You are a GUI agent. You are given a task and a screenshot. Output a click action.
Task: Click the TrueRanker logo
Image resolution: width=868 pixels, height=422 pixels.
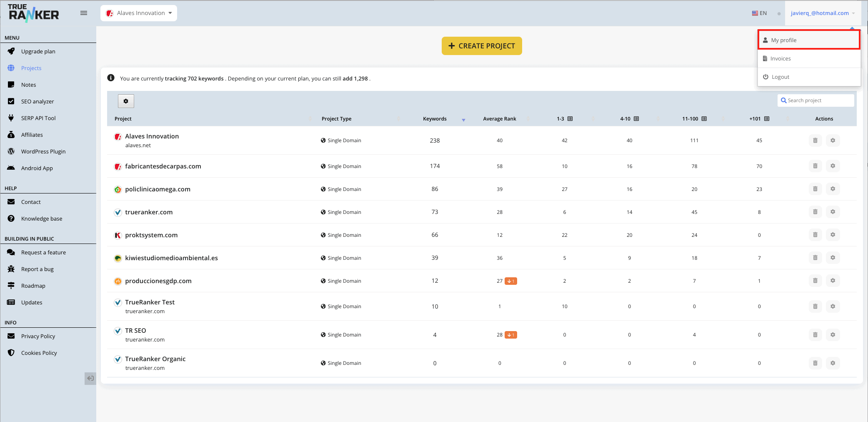33,13
